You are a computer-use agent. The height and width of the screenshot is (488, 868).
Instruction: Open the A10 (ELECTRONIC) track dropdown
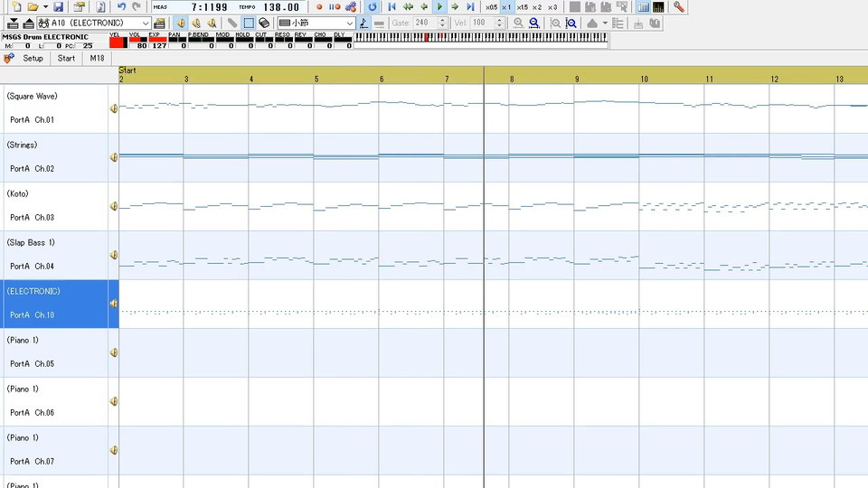94,23
